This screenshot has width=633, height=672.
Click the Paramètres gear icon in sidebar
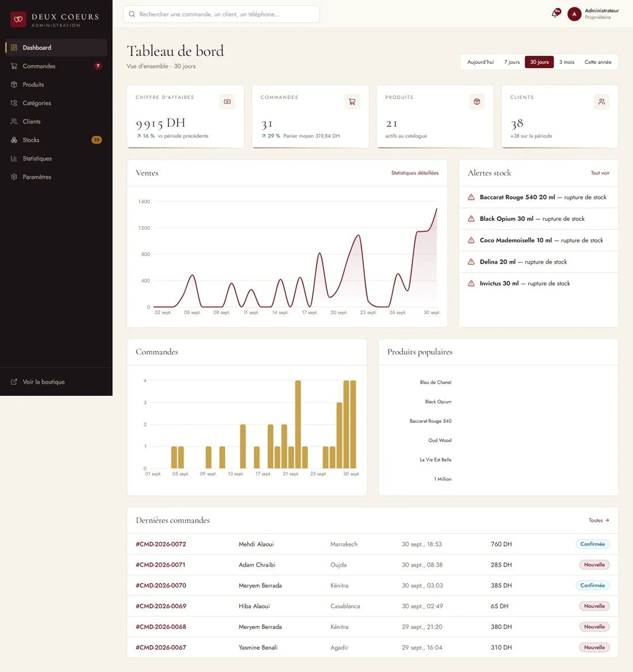click(x=14, y=177)
